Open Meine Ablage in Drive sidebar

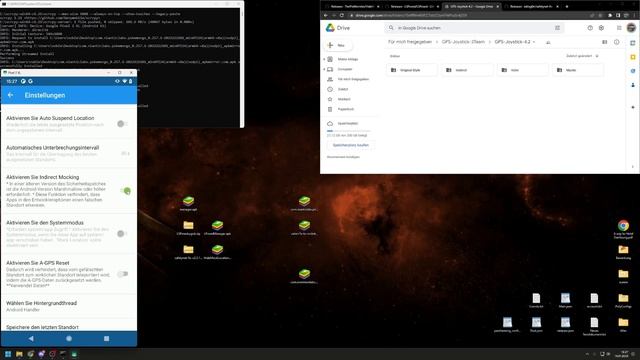pyautogui.click(x=348, y=59)
